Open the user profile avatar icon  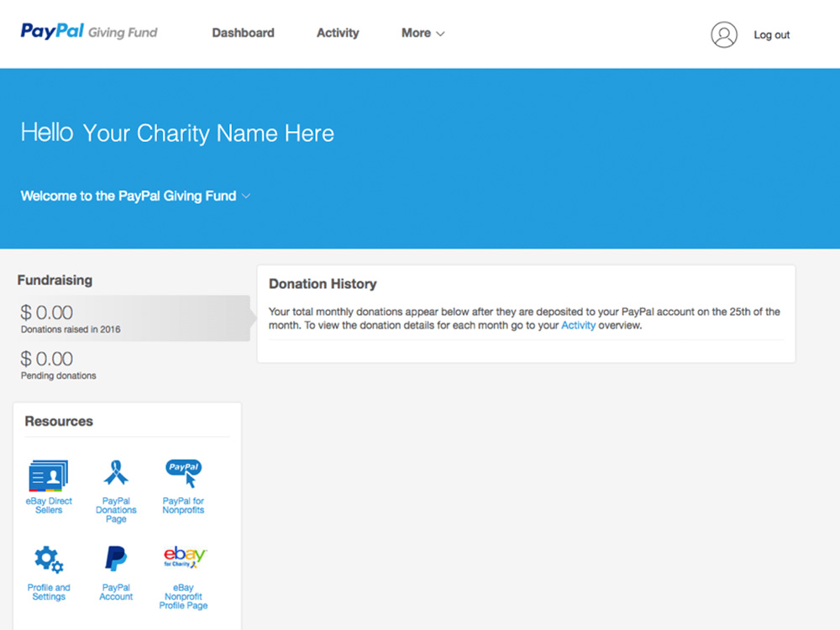(723, 34)
